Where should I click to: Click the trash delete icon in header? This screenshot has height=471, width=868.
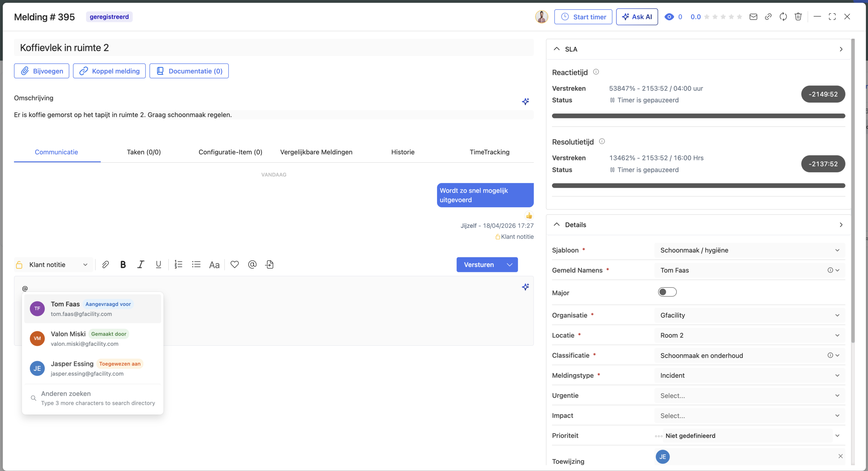coord(798,17)
